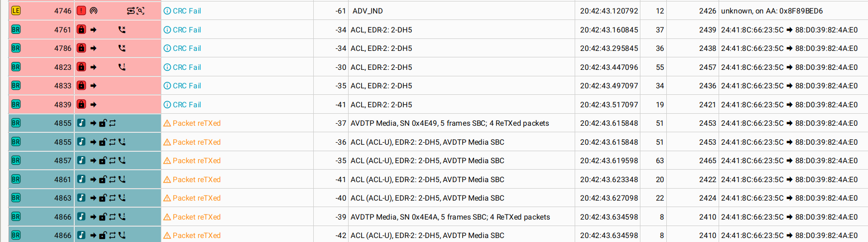Click the CRC Fail info icon on packet 4839
868x242 pixels.
click(x=167, y=105)
